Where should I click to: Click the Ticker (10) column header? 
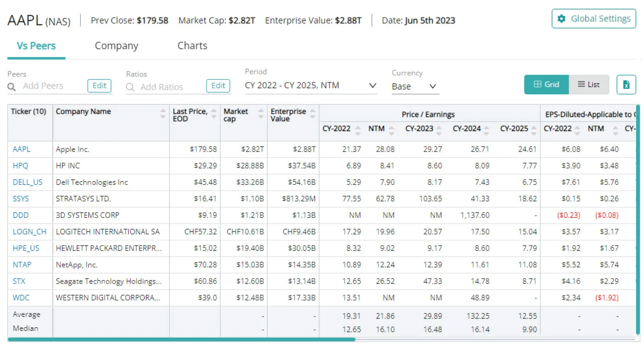[x=29, y=112]
